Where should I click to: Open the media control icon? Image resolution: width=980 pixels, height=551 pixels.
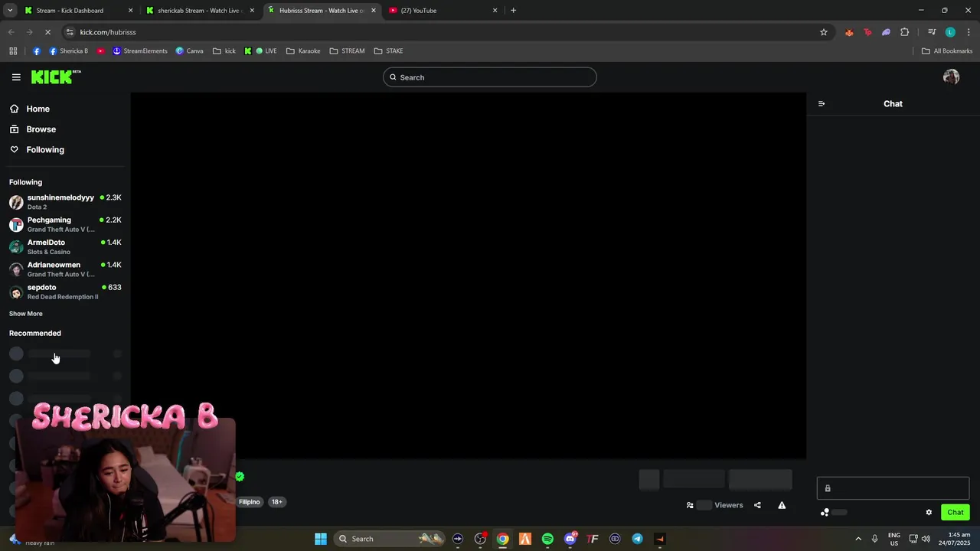[x=932, y=32]
